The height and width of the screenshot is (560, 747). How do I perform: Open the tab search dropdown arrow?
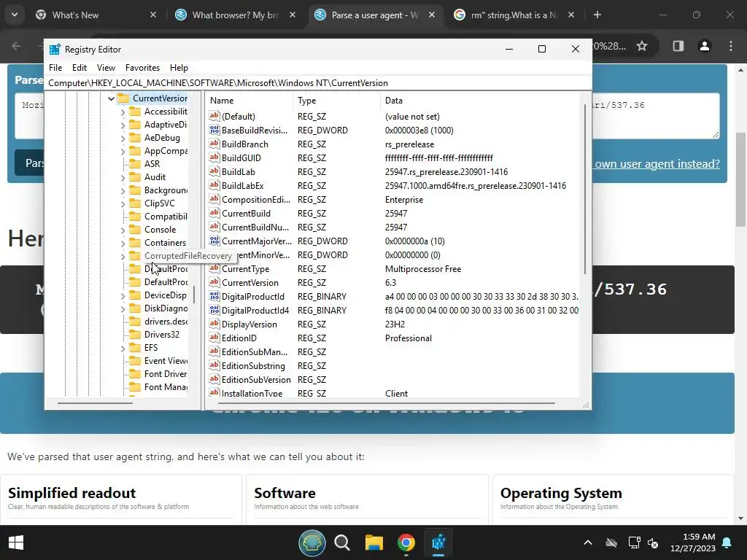[x=15, y=15]
